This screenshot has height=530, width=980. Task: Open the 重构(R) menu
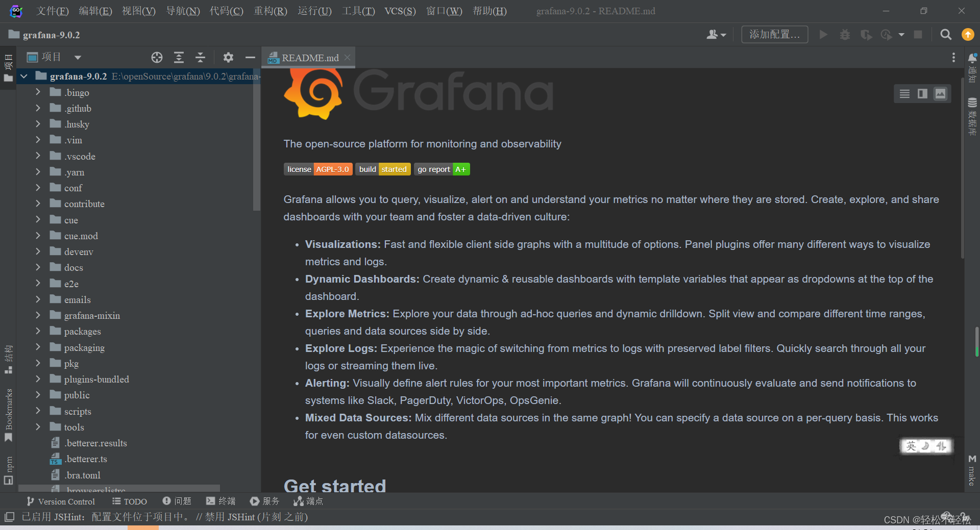(271, 11)
